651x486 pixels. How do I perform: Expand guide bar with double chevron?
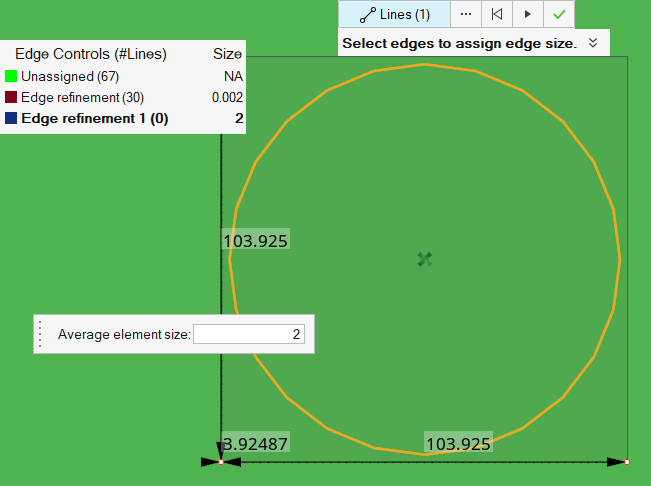point(592,43)
